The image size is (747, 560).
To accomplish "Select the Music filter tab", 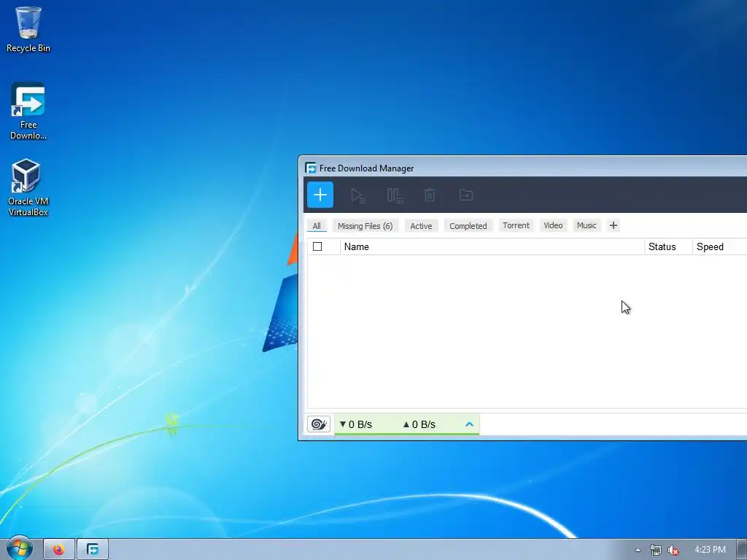I will tap(587, 225).
